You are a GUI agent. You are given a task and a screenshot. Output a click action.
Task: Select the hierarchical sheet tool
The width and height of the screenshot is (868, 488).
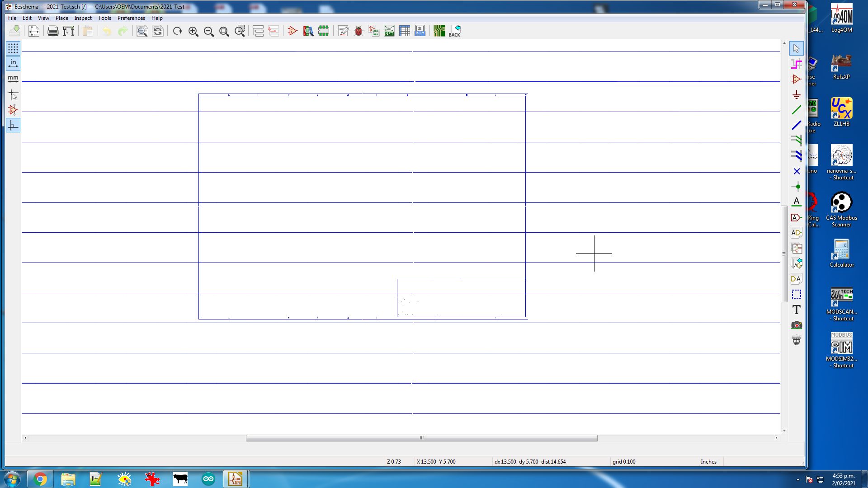point(796,248)
